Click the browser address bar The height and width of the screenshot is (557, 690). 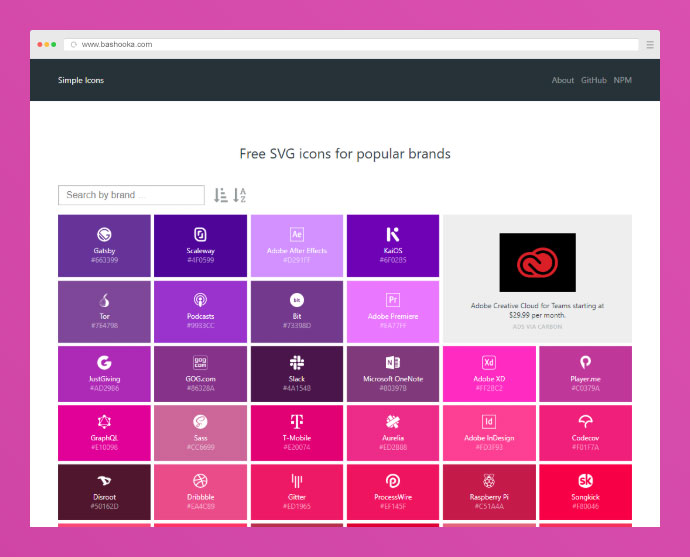pos(351,44)
